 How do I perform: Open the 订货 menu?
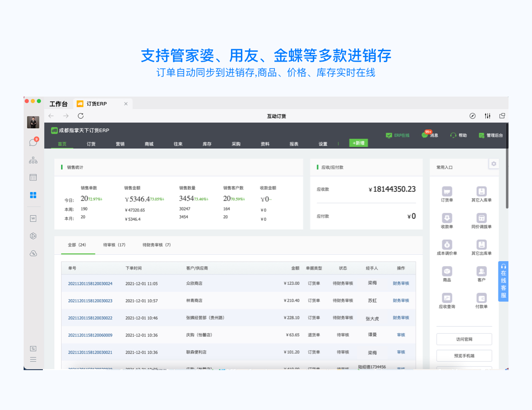(x=91, y=144)
